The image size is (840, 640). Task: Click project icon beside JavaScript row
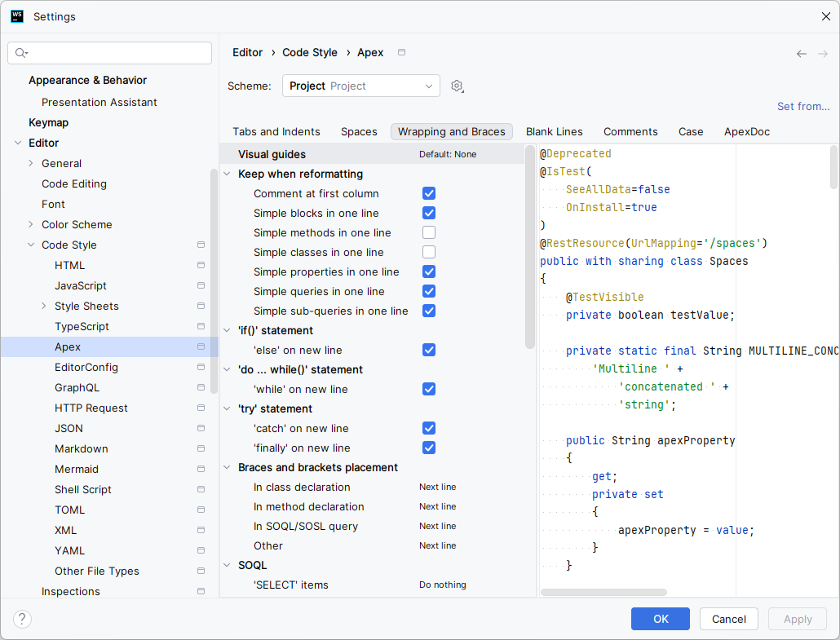click(201, 285)
